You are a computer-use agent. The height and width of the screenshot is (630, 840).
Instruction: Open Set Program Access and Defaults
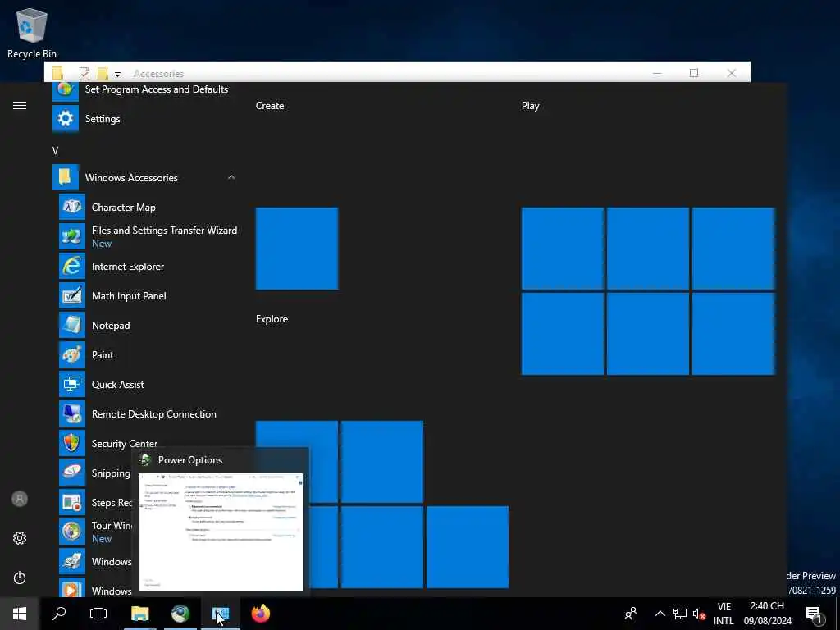(144, 90)
